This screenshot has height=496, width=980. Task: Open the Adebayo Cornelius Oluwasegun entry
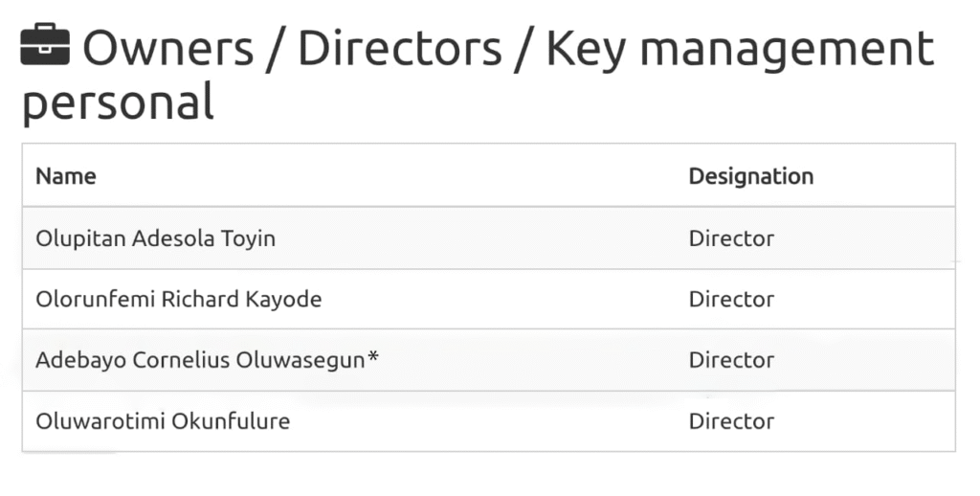pyautogui.click(x=201, y=360)
